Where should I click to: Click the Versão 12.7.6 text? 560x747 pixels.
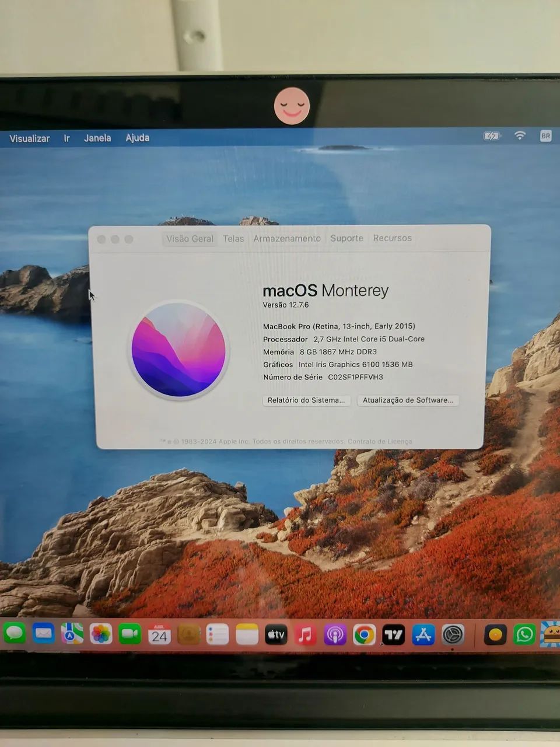285,305
